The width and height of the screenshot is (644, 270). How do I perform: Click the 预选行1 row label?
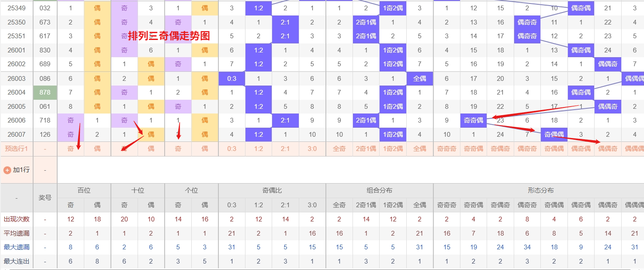16,149
